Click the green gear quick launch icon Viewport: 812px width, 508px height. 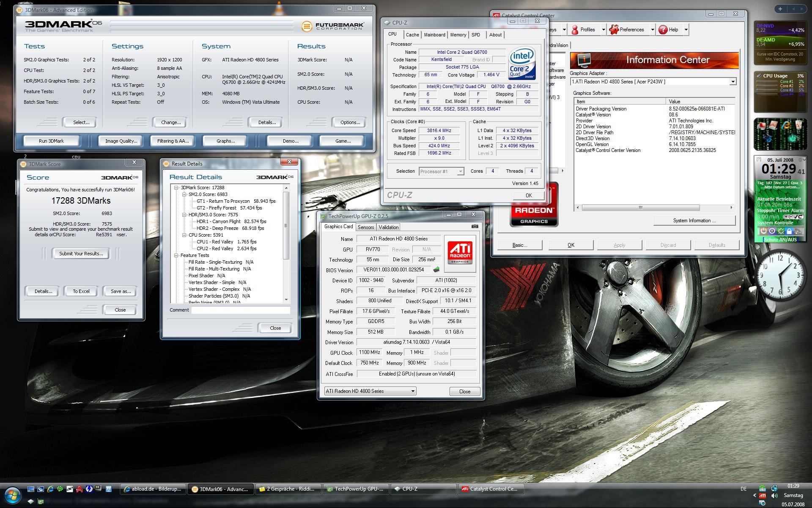(x=60, y=489)
